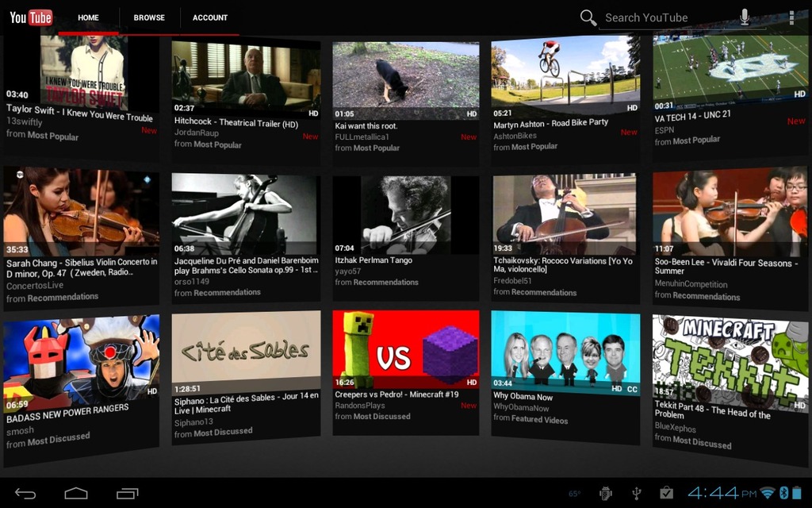Tap the battery status icon
812x508 pixels.
(796, 492)
